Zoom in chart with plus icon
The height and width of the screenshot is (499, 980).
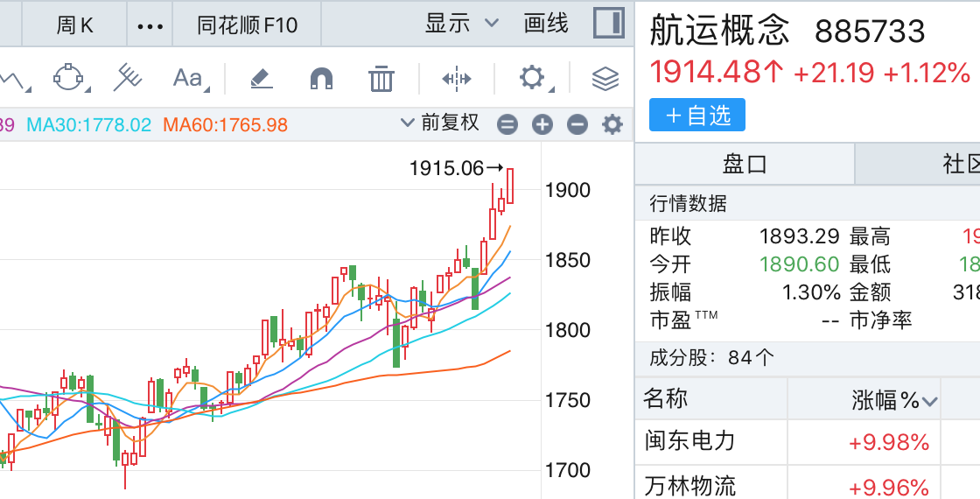click(542, 124)
